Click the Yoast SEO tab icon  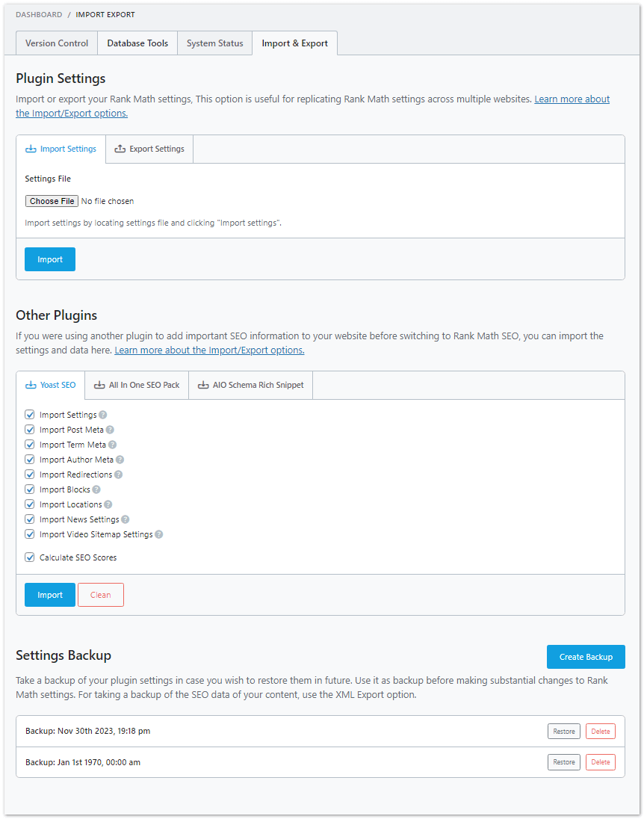(x=31, y=385)
